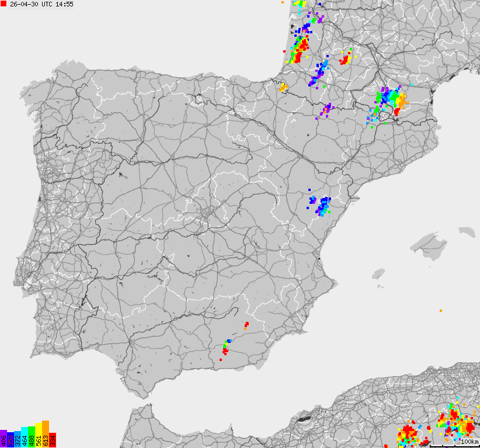Click the red square indicator beside the timestamp
Screen dimensions: 480x448
tap(4, 5)
